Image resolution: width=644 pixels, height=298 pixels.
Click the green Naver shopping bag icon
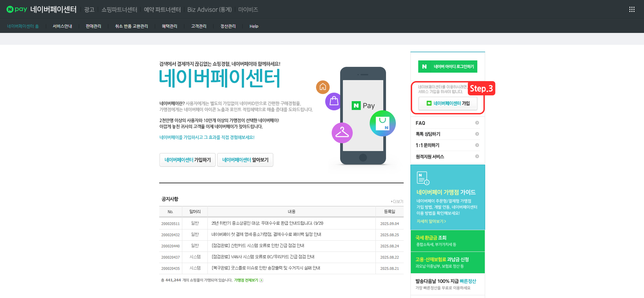[x=383, y=124]
